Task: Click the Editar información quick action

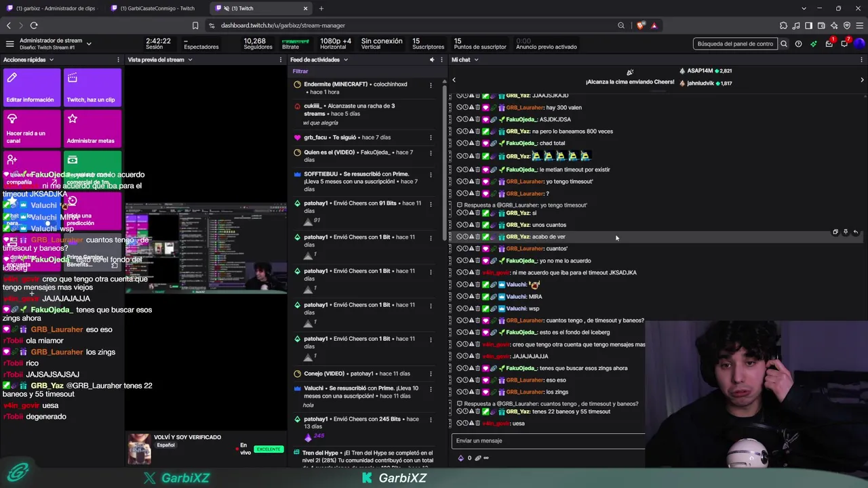Action: 32,87
